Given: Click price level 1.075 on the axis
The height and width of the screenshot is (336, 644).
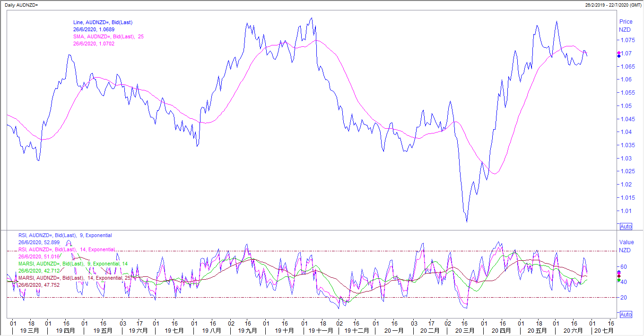Looking at the screenshot, I should [627, 40].
